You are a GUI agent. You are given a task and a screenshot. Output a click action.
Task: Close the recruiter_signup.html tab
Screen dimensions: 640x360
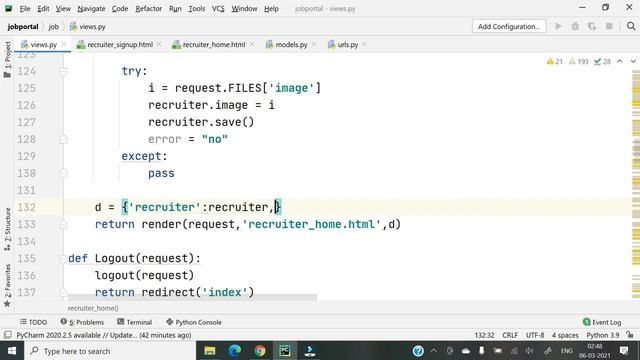tap(159, 44)
